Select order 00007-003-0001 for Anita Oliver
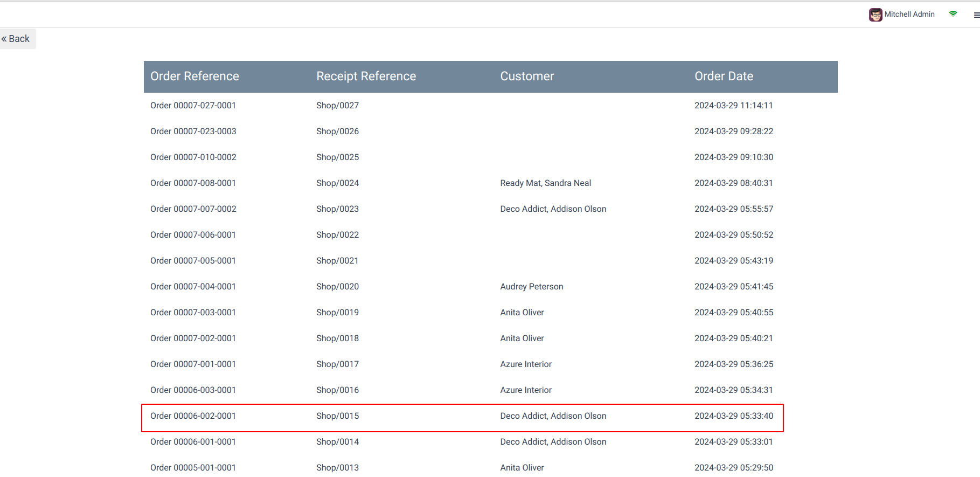980x477 pixels. (490, 313)
